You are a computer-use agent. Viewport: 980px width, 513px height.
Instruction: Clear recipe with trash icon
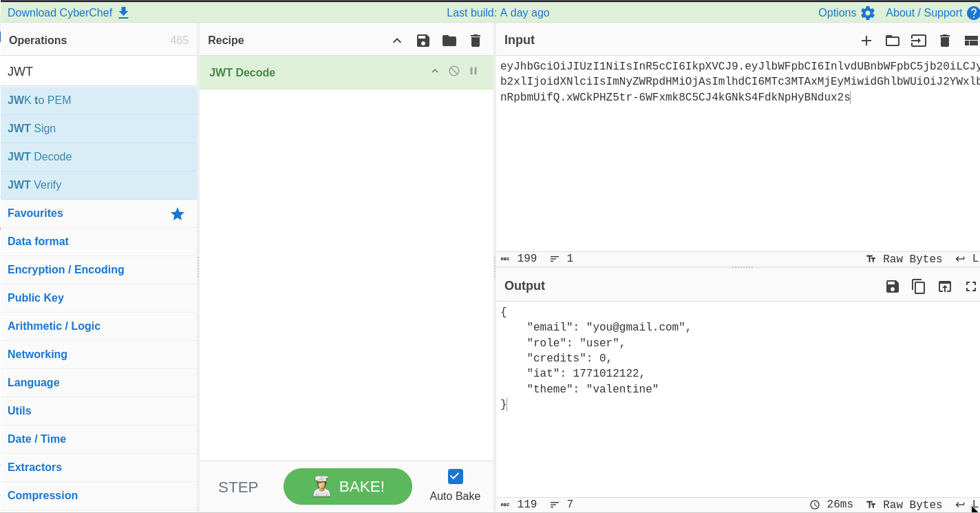pos(476,41)
